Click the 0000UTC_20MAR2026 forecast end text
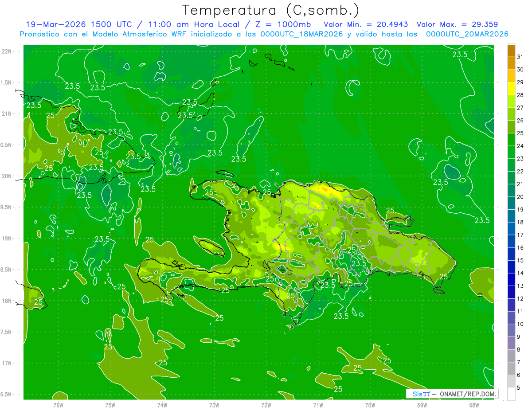The height and width of the screenshot is (411, 532). click(467, 34)
